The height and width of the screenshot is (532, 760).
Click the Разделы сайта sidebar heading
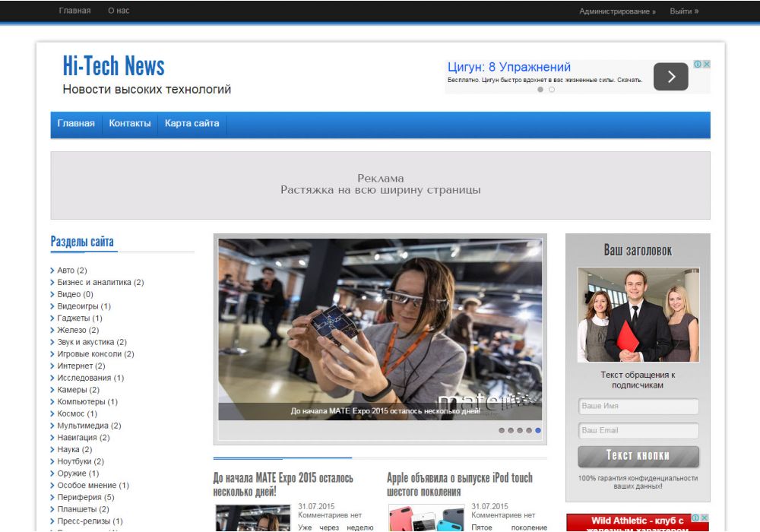pyautogui.click(x=82, y=242)
